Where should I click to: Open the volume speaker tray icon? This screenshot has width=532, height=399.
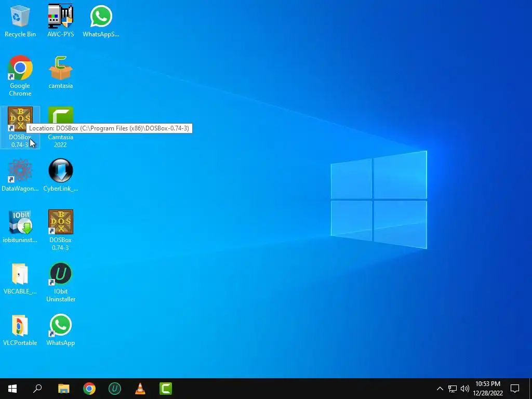click(x=465, y=389)
